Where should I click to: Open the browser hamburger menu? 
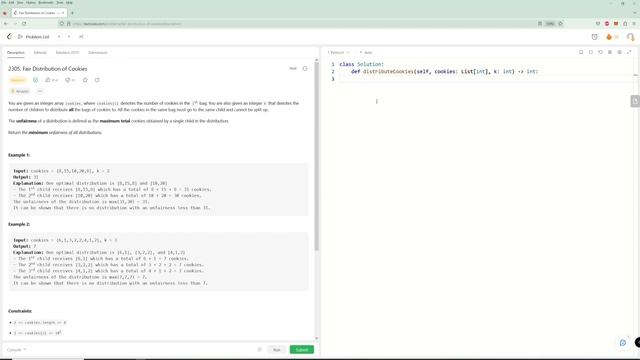[634, 24]
